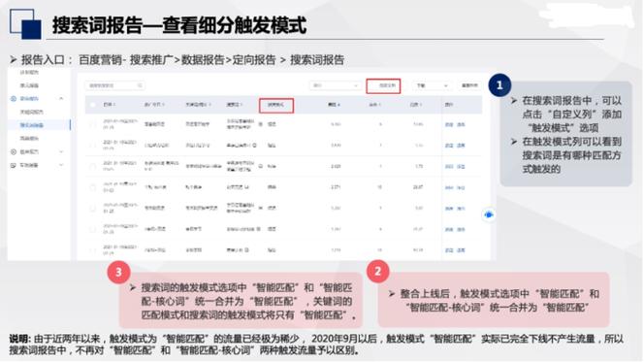644x362 pixels.
Task: Select 关键词报告 in the left sidebar
Action: 31,112
